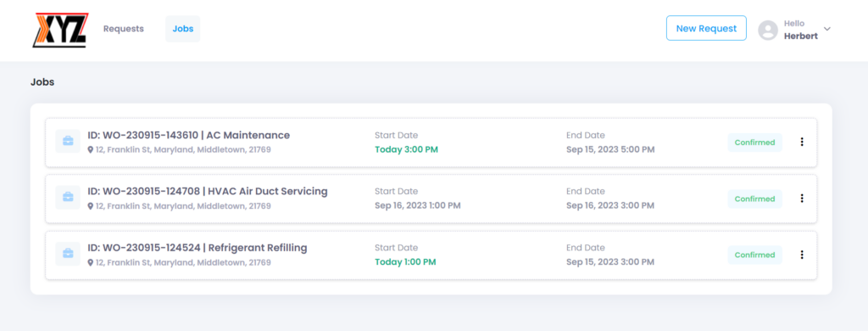Image resolution: width=868 pixels, height=331 pixels.
Task: Click Confirmed status badge on AC Maintenance
Action: click(x=754, y=143)
